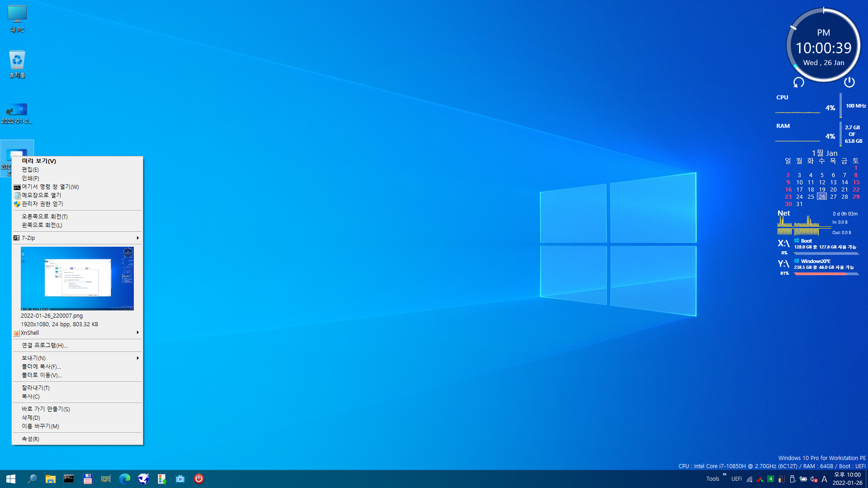
Task: Choose 복사(C) in context menu
Action: pyautogui.click(x=77, y=396)
